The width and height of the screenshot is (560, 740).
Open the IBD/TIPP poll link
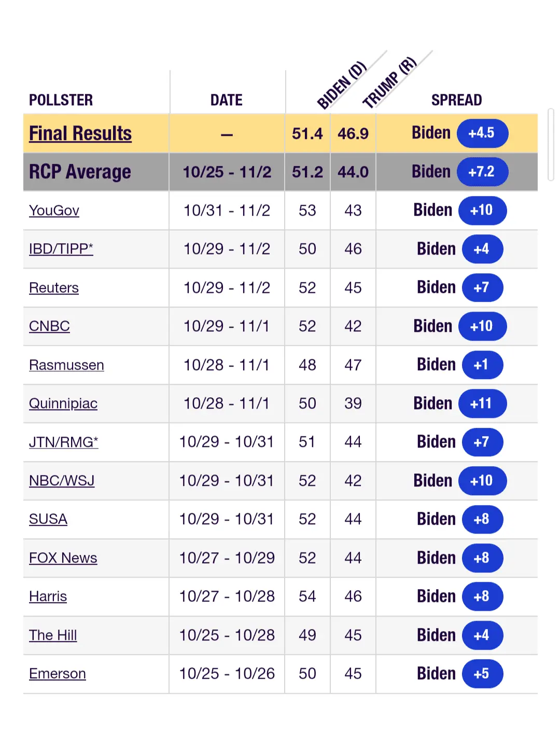pos(61,249)
